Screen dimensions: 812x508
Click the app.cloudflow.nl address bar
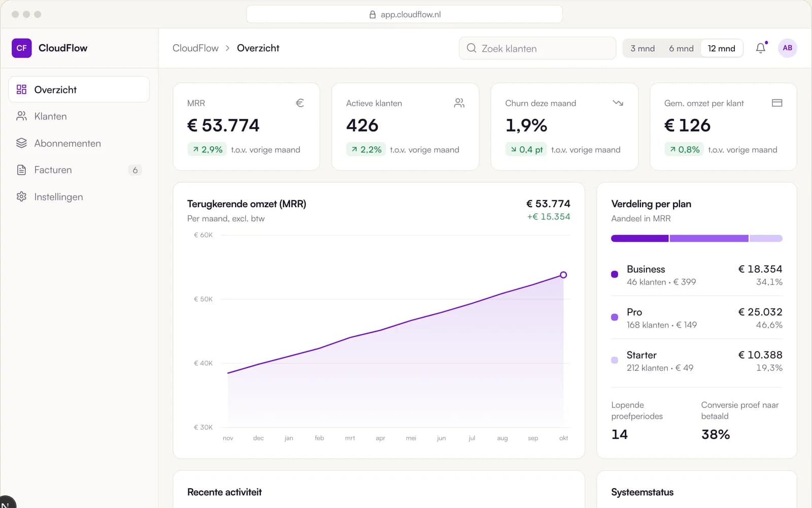[x=404, y=14]
